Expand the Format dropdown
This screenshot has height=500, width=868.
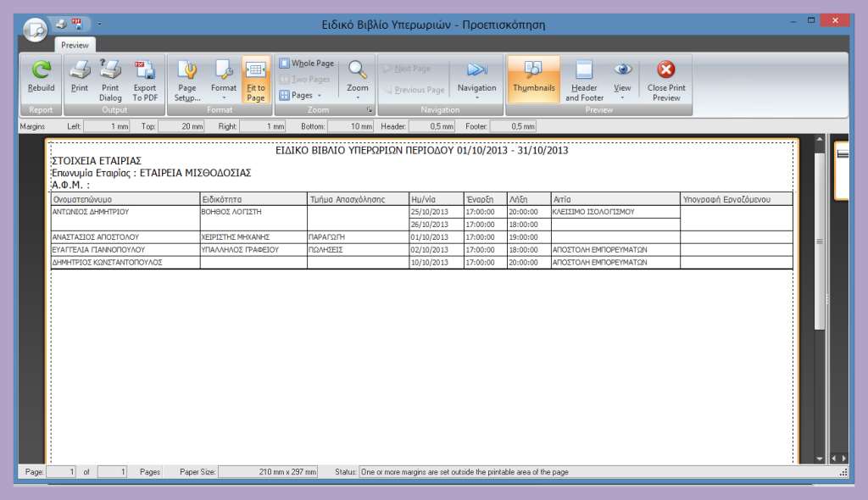[224, 80]
